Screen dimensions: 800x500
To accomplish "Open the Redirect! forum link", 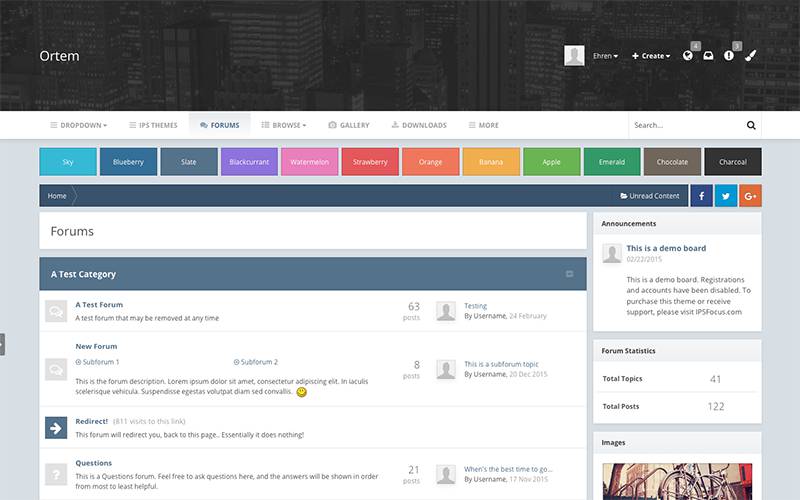I will pos(91,421).
